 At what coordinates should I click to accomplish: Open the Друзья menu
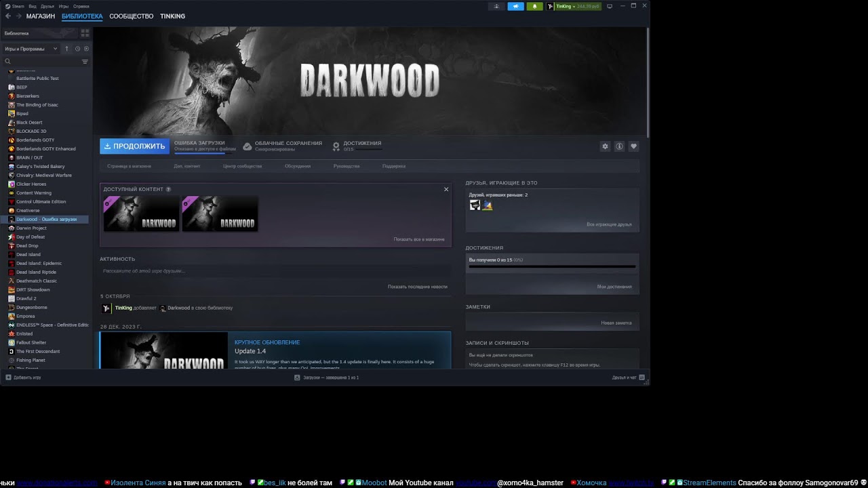tap(47, 6)
